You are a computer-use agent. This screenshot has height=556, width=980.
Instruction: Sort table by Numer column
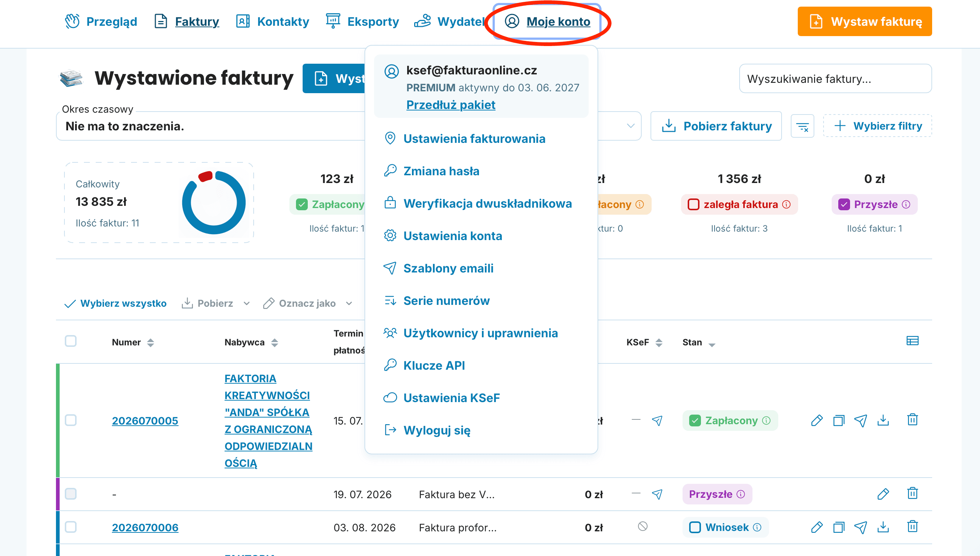click(x=151, y=342)
